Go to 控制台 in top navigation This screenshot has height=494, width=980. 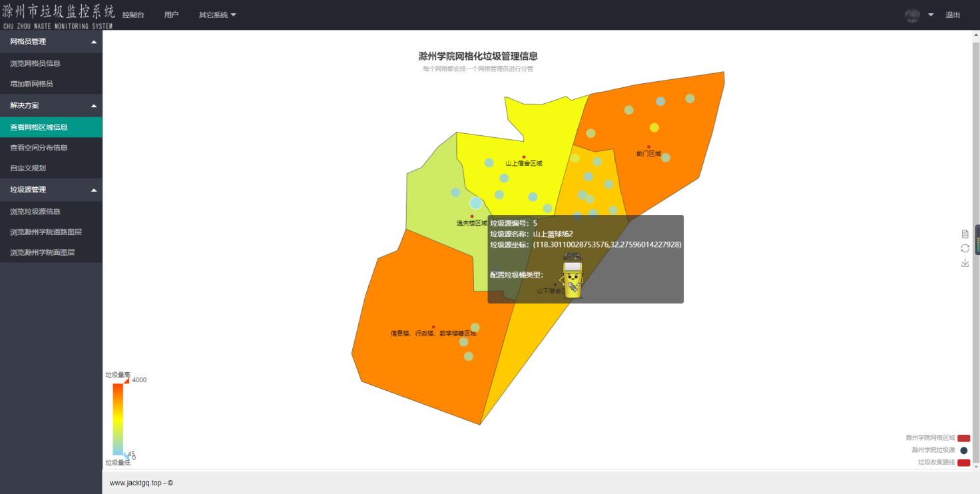click(x=133, y=15)
